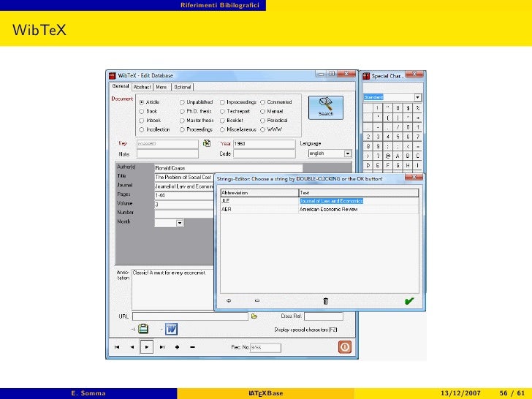
Task: Select the Unpublished radio button
Action: click(182, 102)
